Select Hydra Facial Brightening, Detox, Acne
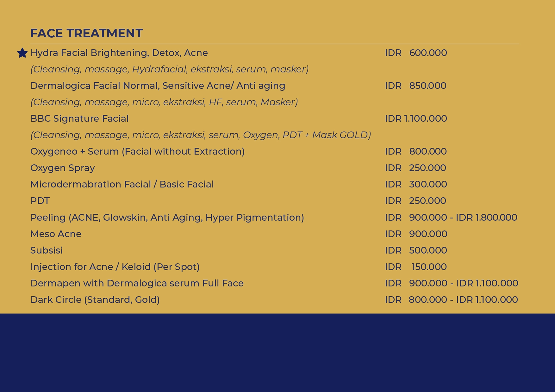Viewport: 555px width, 392px height. [119, 53]
